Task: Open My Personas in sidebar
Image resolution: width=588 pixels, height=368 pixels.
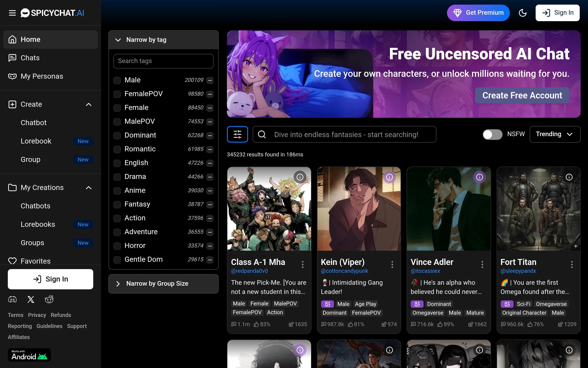Action: (x=51, y=76)
